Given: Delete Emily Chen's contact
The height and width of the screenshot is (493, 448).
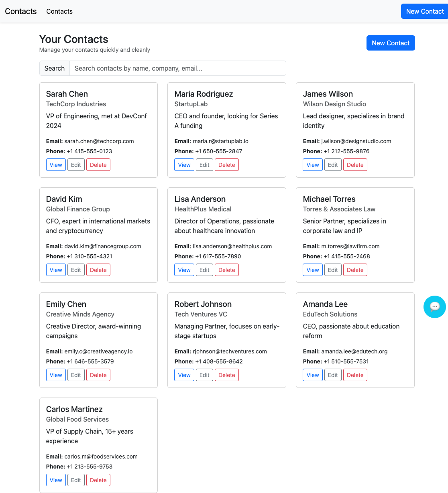Looking at the screenshot, I should coord(98,375).
